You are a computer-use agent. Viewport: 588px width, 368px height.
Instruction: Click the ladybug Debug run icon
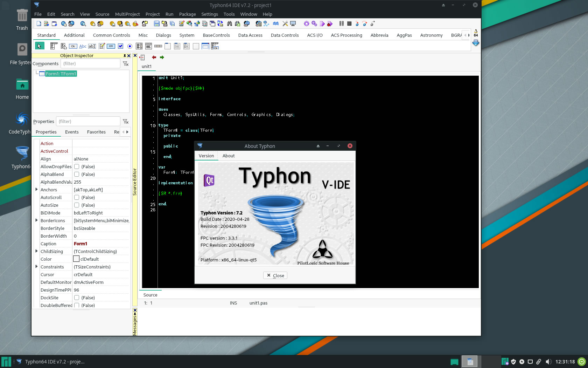[330, 24]
